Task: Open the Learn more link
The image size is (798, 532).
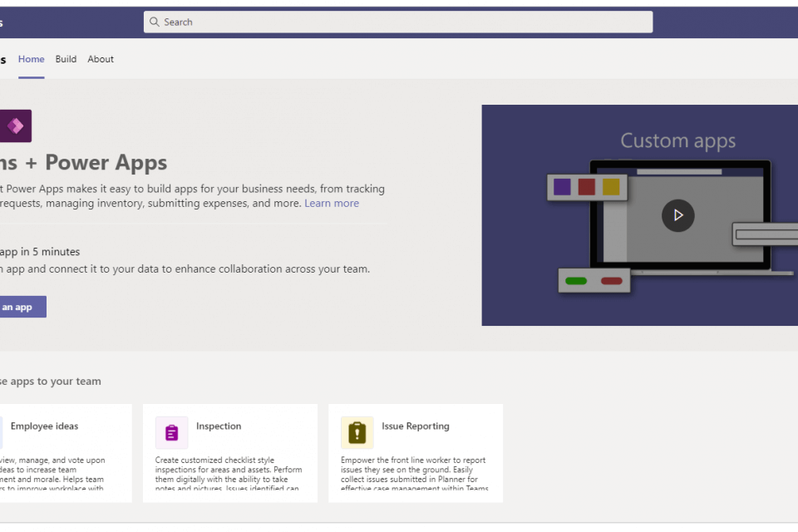Action: (332, 204)
